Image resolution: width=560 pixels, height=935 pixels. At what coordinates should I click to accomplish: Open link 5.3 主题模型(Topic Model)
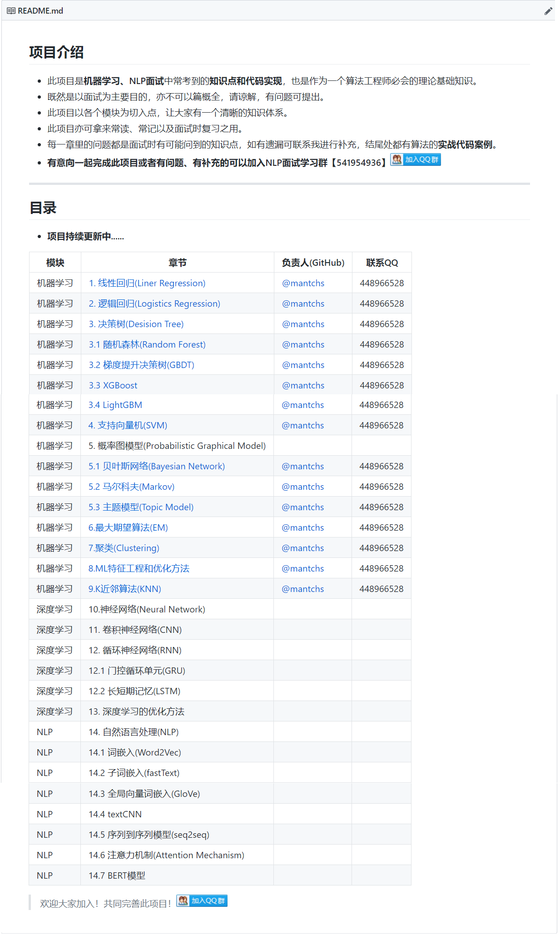click(141, 507)
